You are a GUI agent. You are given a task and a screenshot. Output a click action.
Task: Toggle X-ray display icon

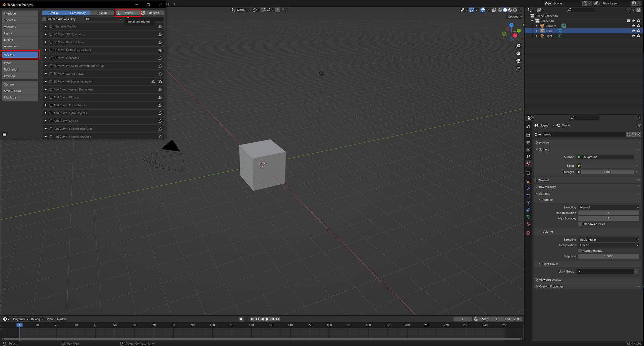tap(494, 10)
